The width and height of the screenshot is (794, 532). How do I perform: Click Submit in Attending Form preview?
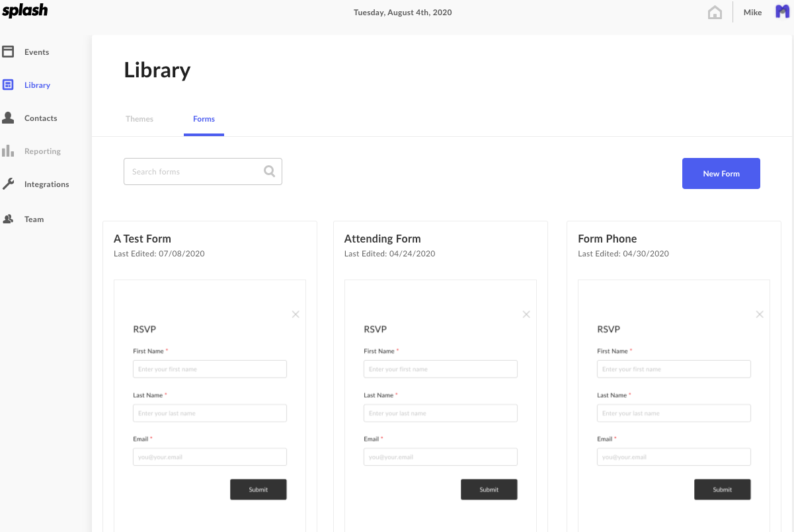click(489, 490)
